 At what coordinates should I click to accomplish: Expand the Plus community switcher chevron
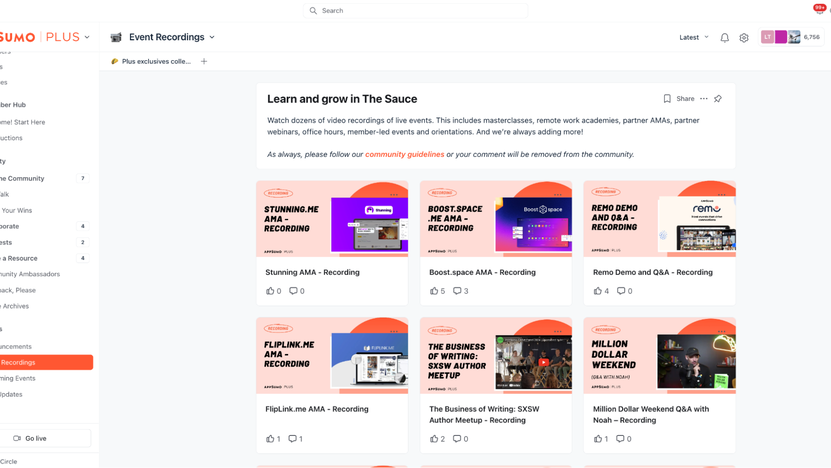coord(87,37)
